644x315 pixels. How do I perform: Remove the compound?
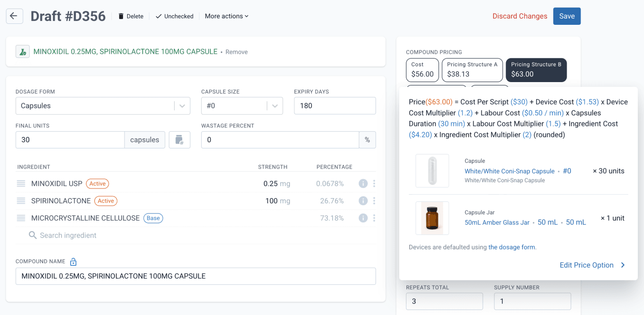coord(237,52)
